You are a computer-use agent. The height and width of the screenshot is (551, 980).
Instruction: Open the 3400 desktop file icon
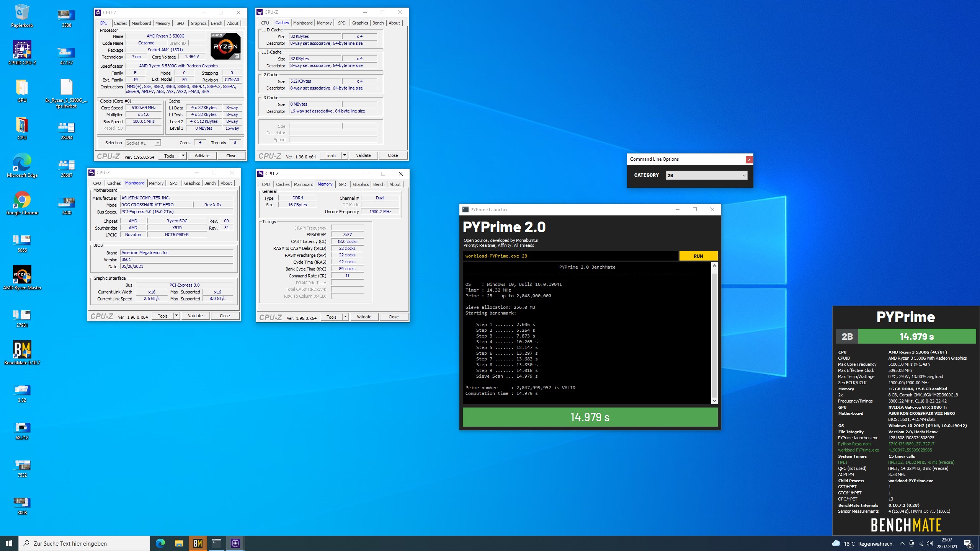coord(66,205)
